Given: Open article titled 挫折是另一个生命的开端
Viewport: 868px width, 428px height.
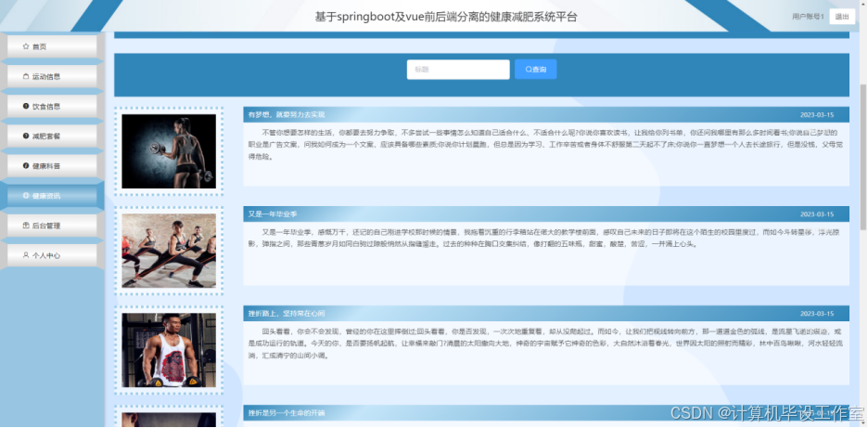Looking at the screenshot, I should (287, 413).
